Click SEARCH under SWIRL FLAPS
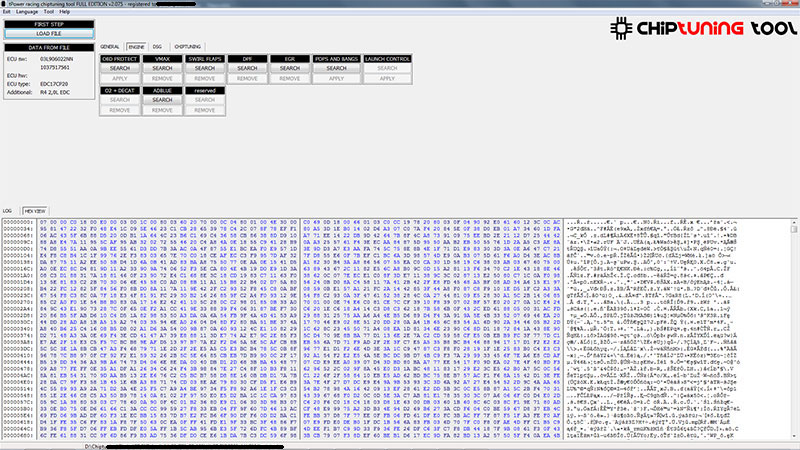Screen dimensions: 800x450 tap(205, 68)
